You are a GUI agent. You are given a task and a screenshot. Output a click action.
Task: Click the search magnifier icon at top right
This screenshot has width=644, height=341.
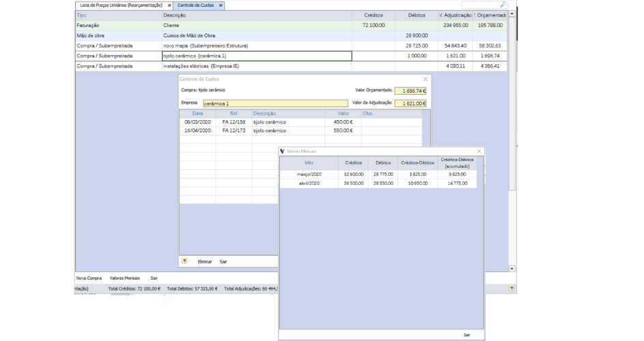503,5
